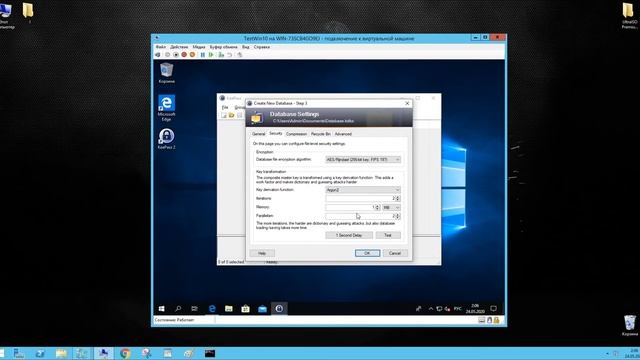Click Hyper-V Checkpoint icon in toolbar
The image size is (640, 360).
[221, 55]
